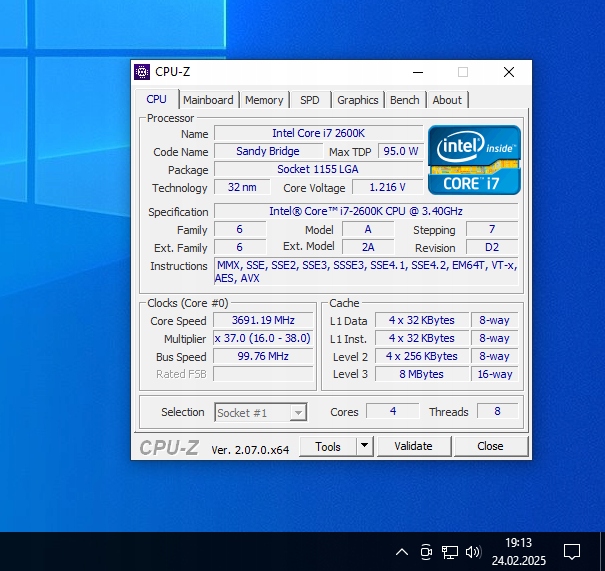This screenshot has height=571, width=605.
Task: Click the Validate button
Action: (x=413, y=446)
